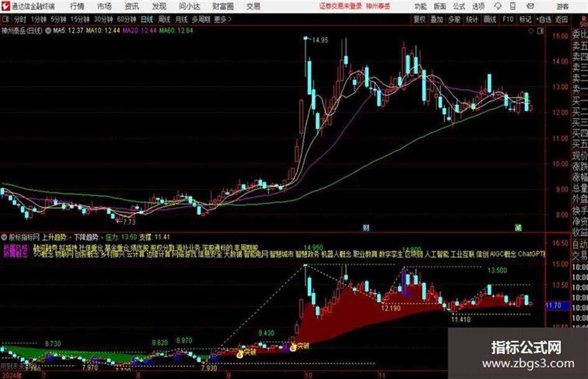Screen dimensions: 588x379
Task: Open the messages envelope icon
Action: [530, 6]
